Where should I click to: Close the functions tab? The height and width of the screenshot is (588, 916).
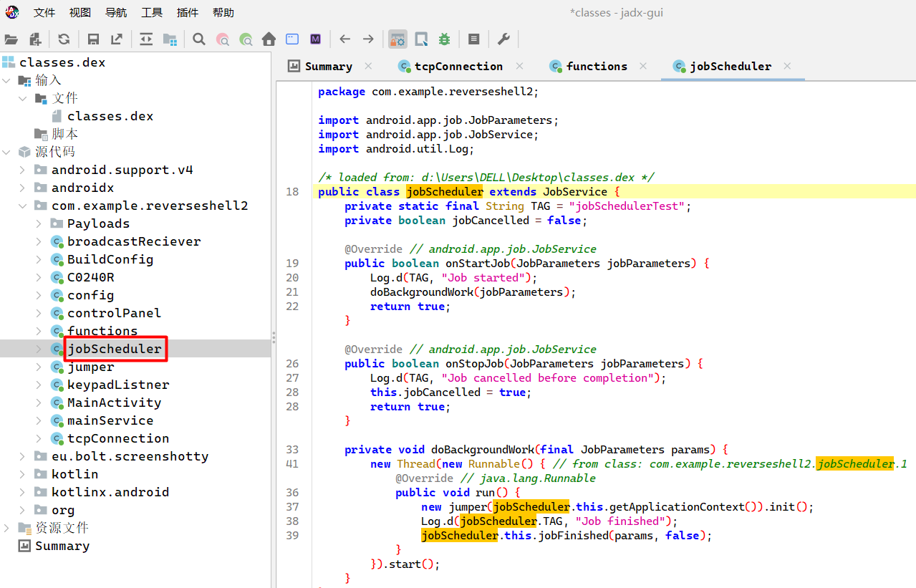643,66
